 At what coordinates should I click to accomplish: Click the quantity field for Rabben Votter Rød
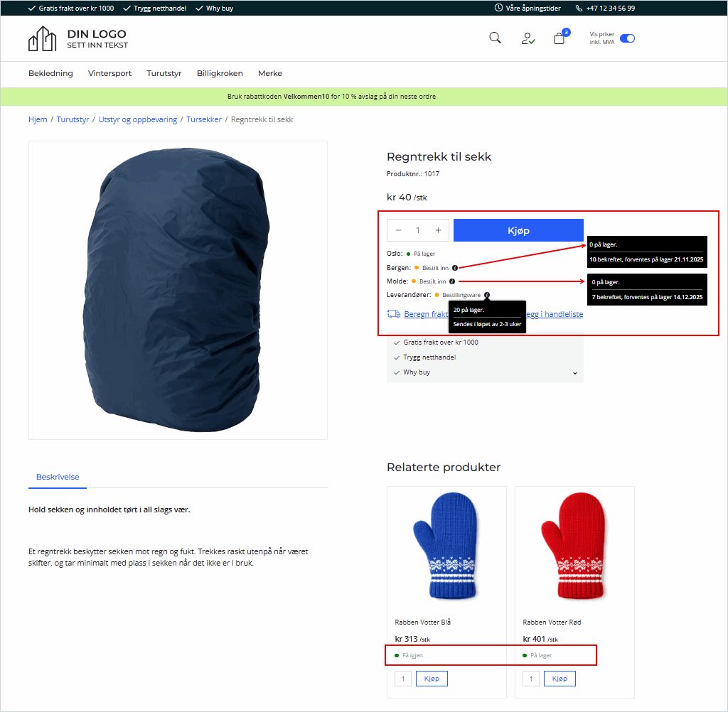(x=530, y=678)
